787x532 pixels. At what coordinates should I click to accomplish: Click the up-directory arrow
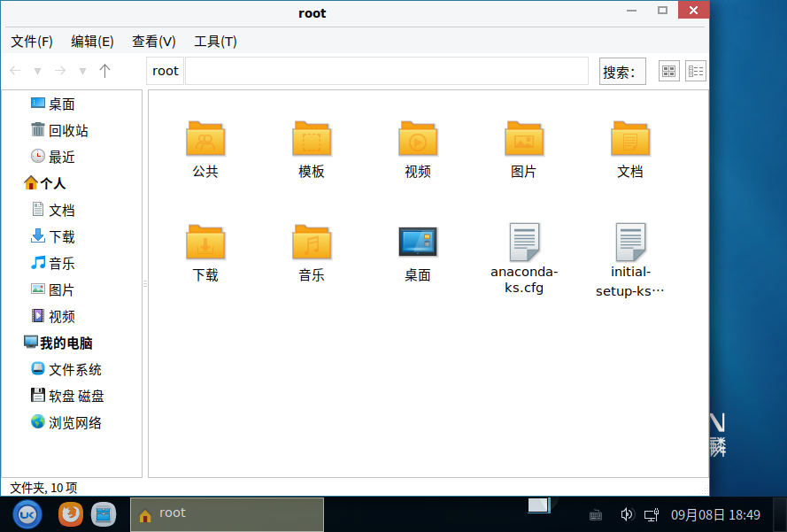click(x=105, y=71)
